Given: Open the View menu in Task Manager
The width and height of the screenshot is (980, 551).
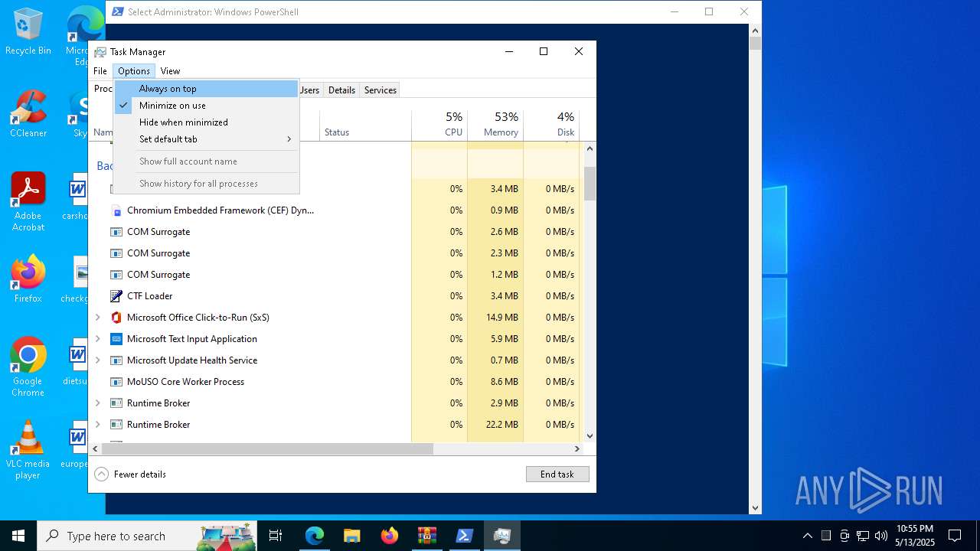Looking at the screenshot, I should click(x=170, y=71).
